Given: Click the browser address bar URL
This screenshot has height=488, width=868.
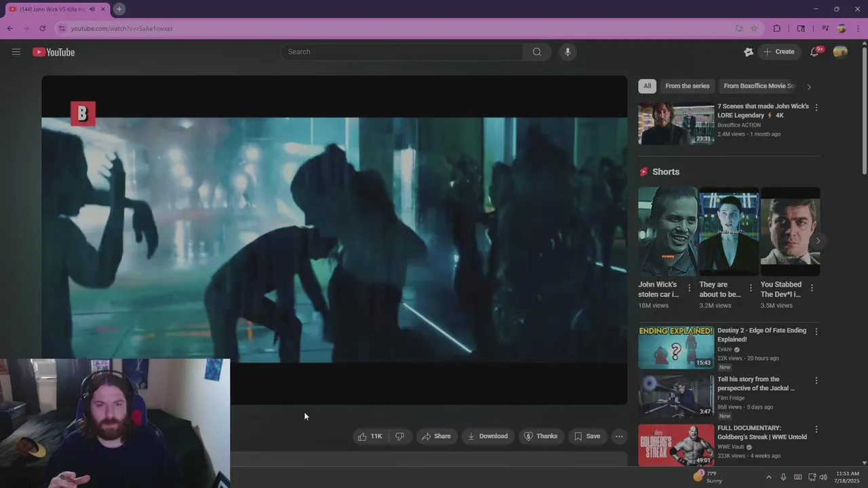Looking at the screenshot, I should pos(122,28).
